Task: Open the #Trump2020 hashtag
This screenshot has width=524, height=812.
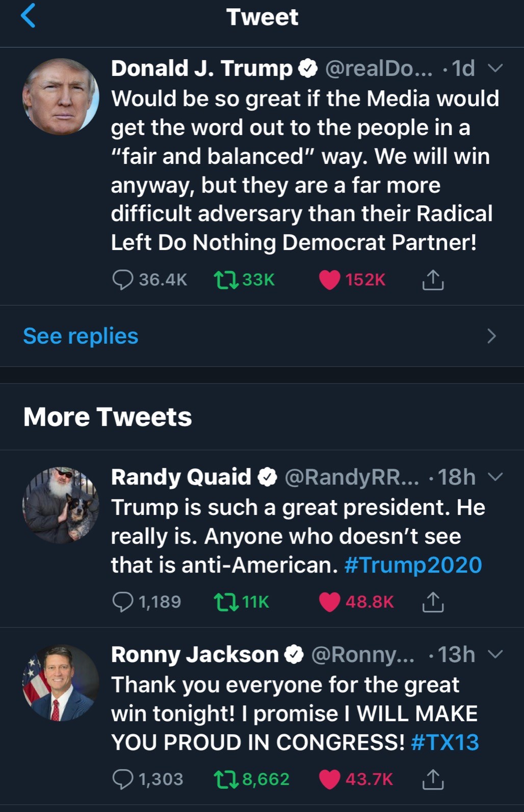Action: tap(413, 565)
